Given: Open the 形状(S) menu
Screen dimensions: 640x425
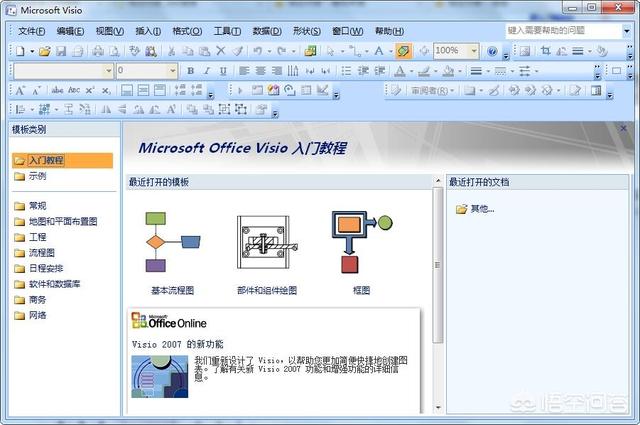Looking at the screenshot, I should tap(307, 31).
